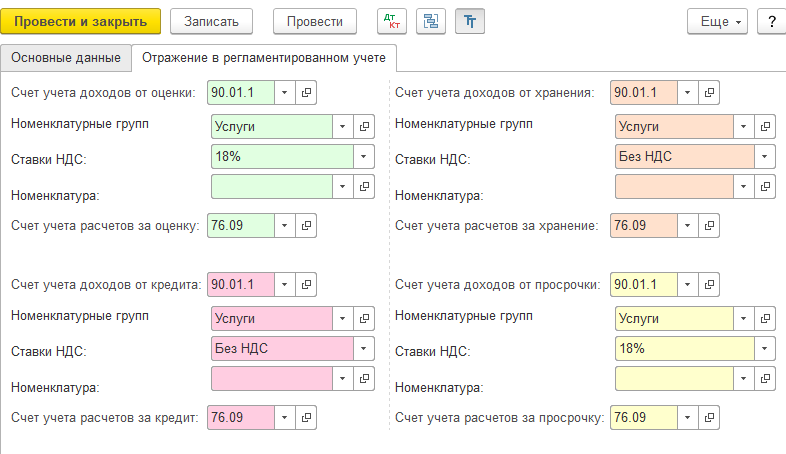Image resolution: width=786 pixels, height=454 pixels.
Task: Select Отражение в регламентированном учете tab
Action: 264,58
